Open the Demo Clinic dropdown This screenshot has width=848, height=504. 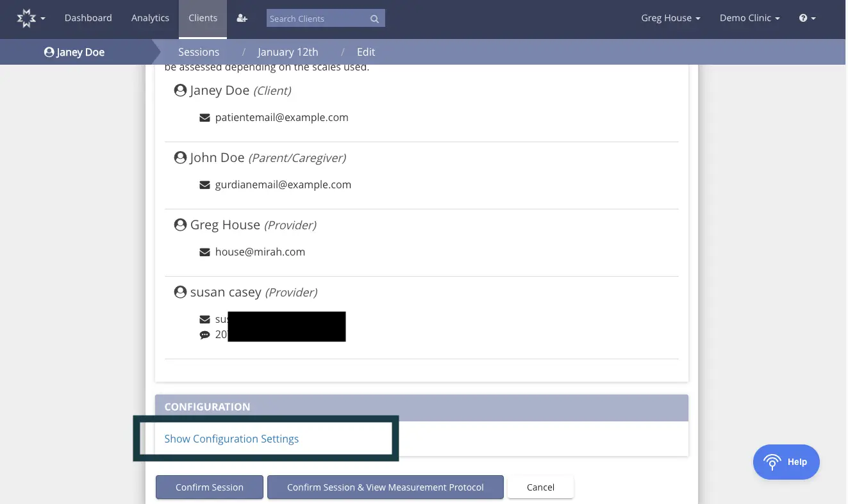click(749, 18)
